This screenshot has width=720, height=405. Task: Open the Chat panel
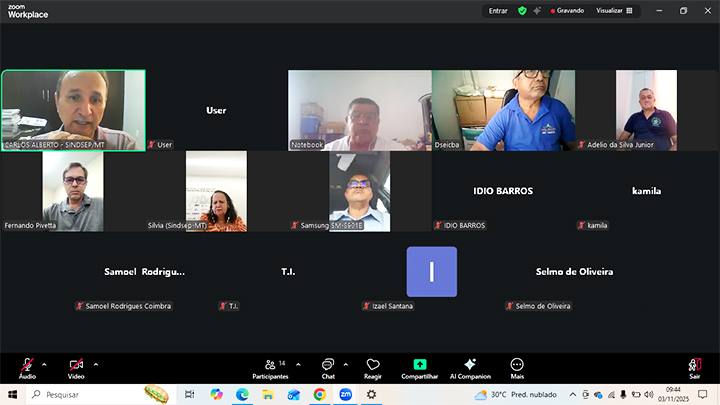327,367
